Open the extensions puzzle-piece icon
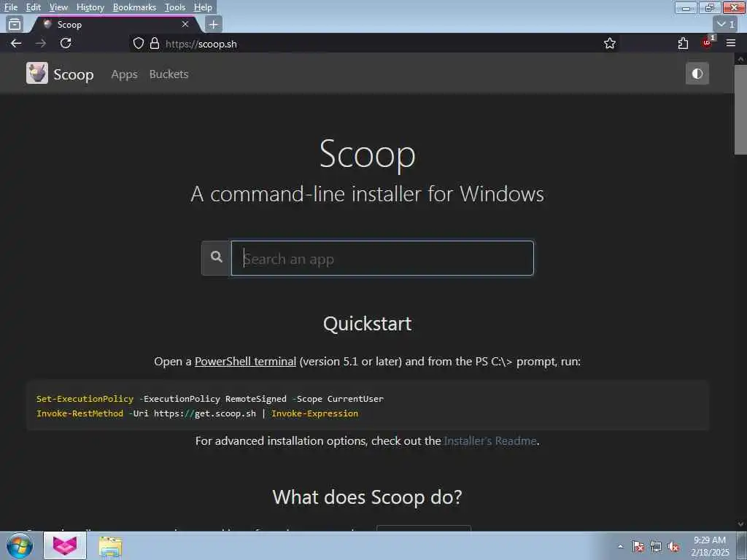 pos(683,43)
